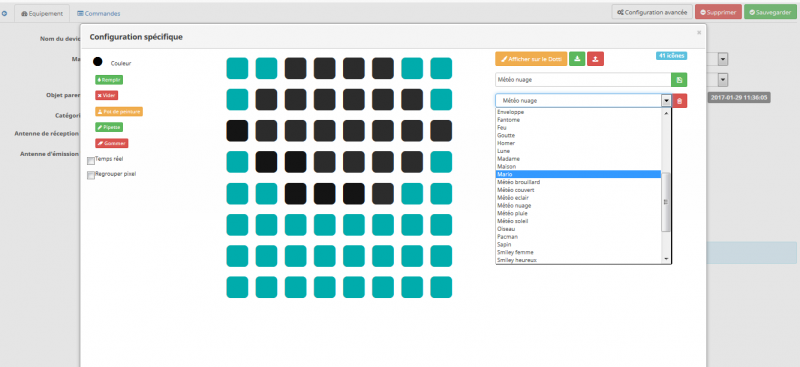Pick Homer from the icon list

[578, 143]
